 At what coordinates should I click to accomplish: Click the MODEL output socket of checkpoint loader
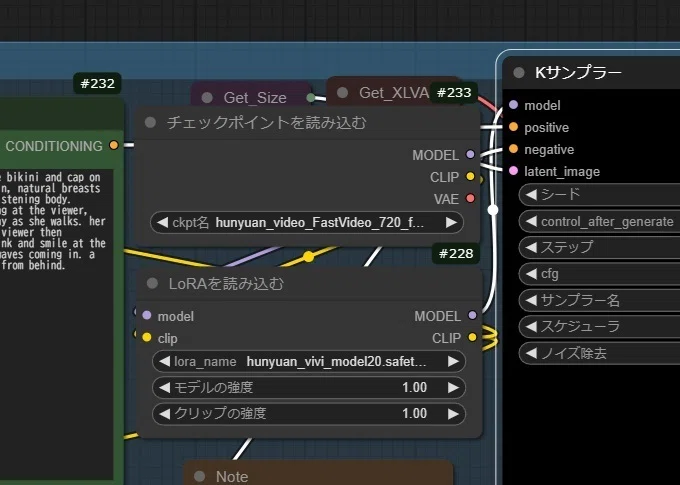pos(470,154)
